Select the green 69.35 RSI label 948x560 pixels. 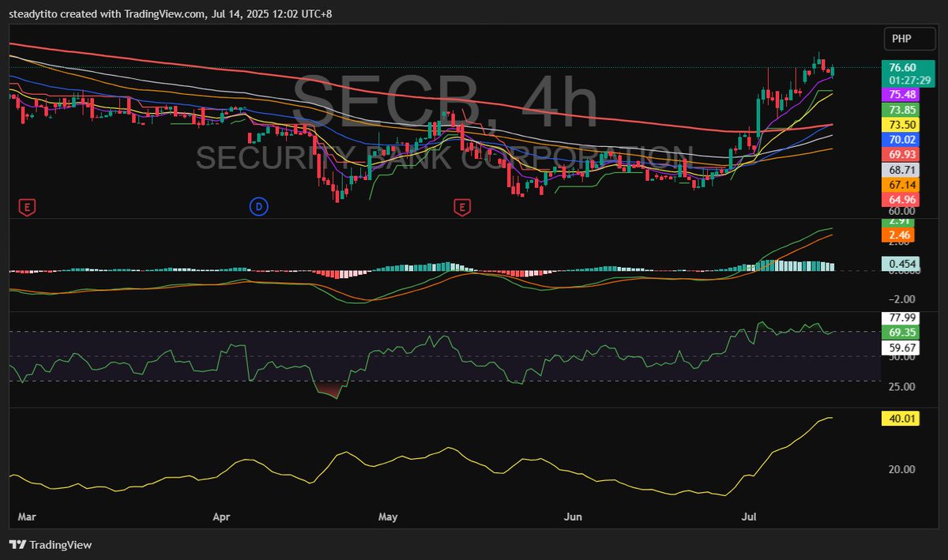901,333
